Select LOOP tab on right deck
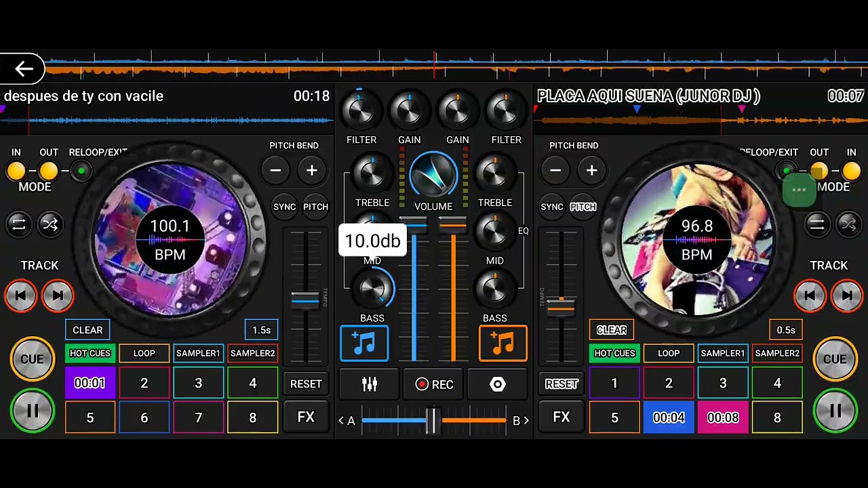Image resolution: width=868 pixels, height=488 pixels. pos(669,353)
